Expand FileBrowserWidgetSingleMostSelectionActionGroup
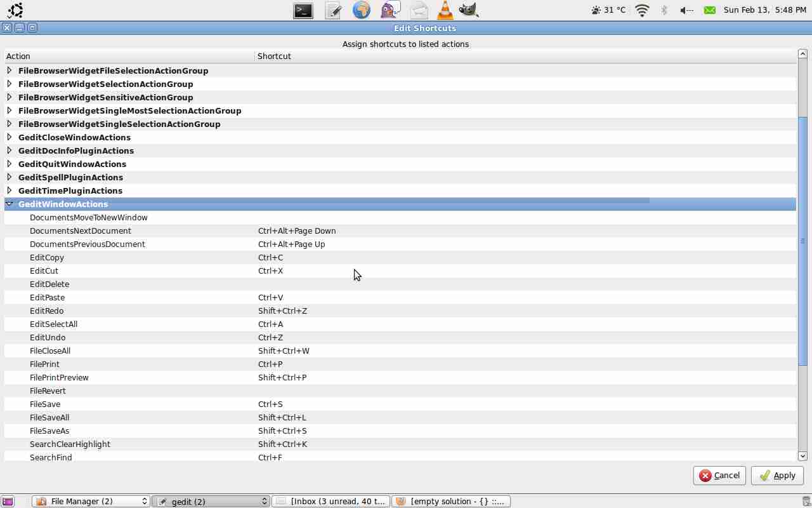The image size is (812, 508). (10, 110)
